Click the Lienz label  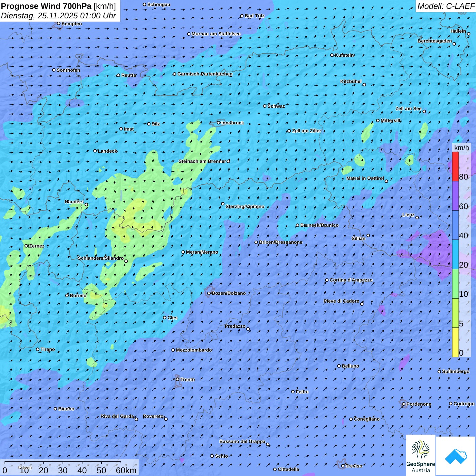click(408, 215)
